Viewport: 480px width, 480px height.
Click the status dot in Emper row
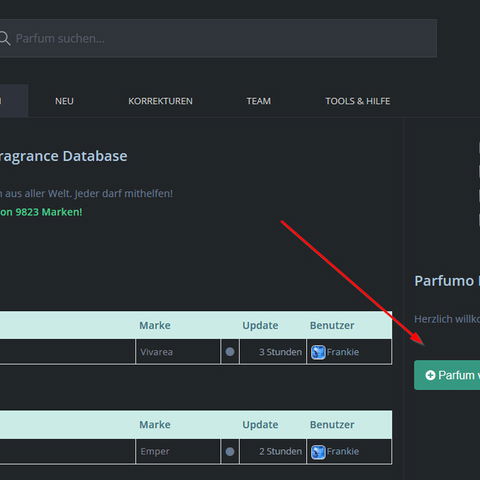coord(230,452)
